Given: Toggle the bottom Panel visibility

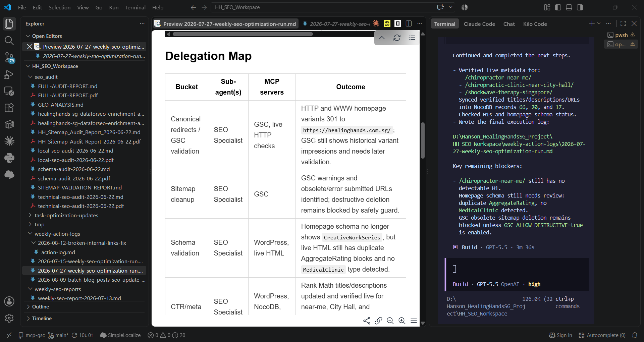Looking at the screenshot, I should tap(569, 7).
